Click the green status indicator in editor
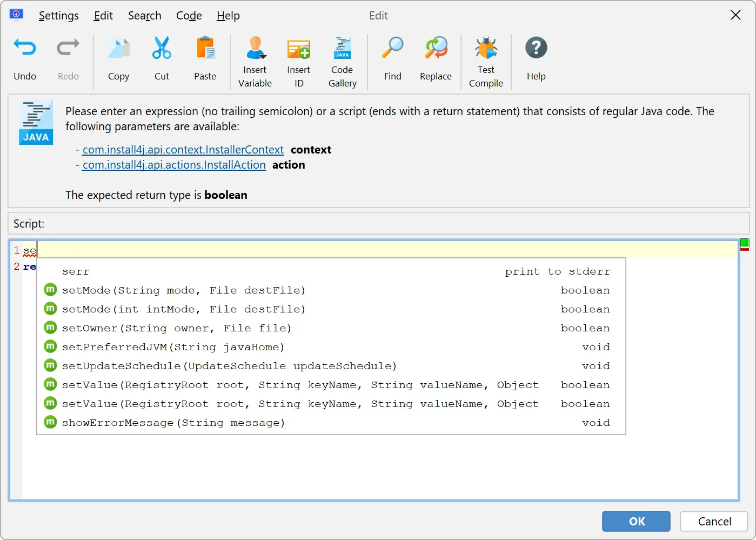This screenshot has width=756, height=540. (x=745, y=243)
